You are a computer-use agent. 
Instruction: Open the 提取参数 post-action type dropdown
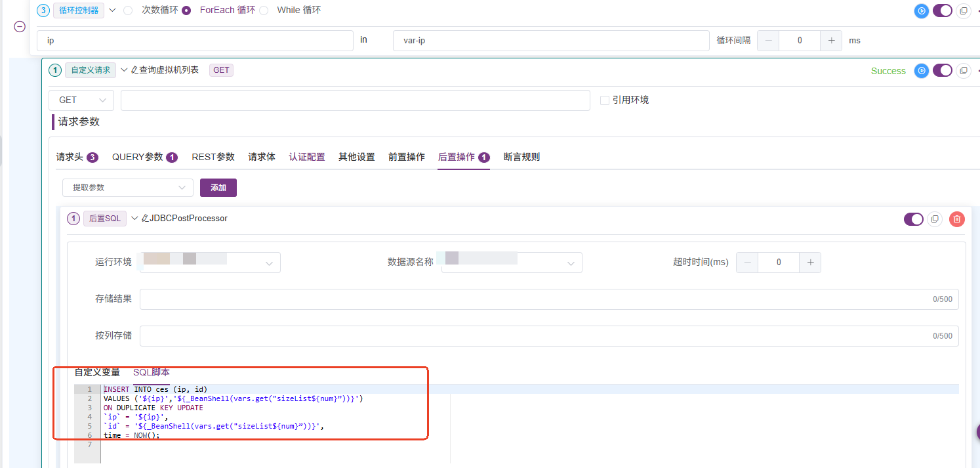point(128,188)
